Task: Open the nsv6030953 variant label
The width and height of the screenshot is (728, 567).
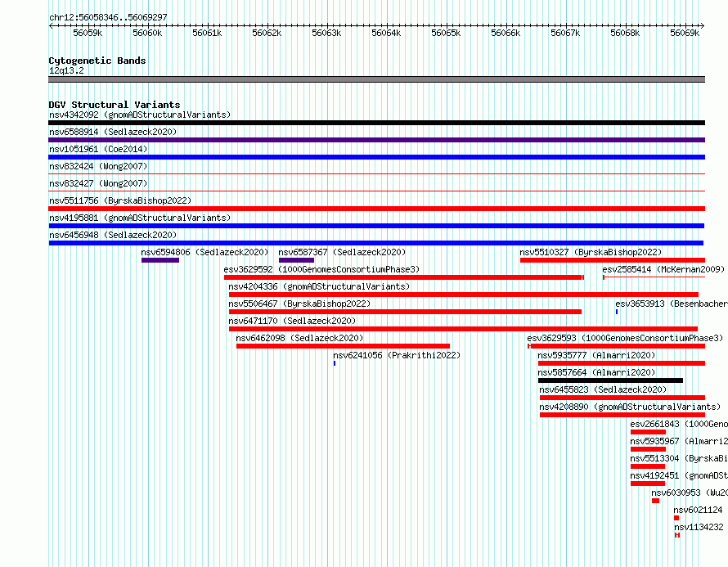Action: (690, 493)
